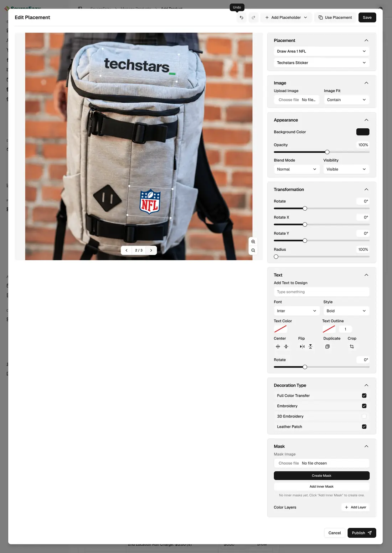This screenshot has width=392, height=553.
Task: Go to next product image
Action: pos(151,250)
